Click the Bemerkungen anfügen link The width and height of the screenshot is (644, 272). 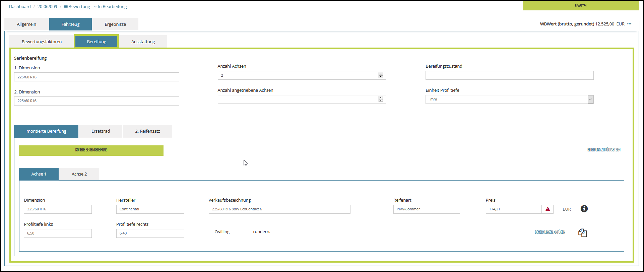(x=550, y=232)
